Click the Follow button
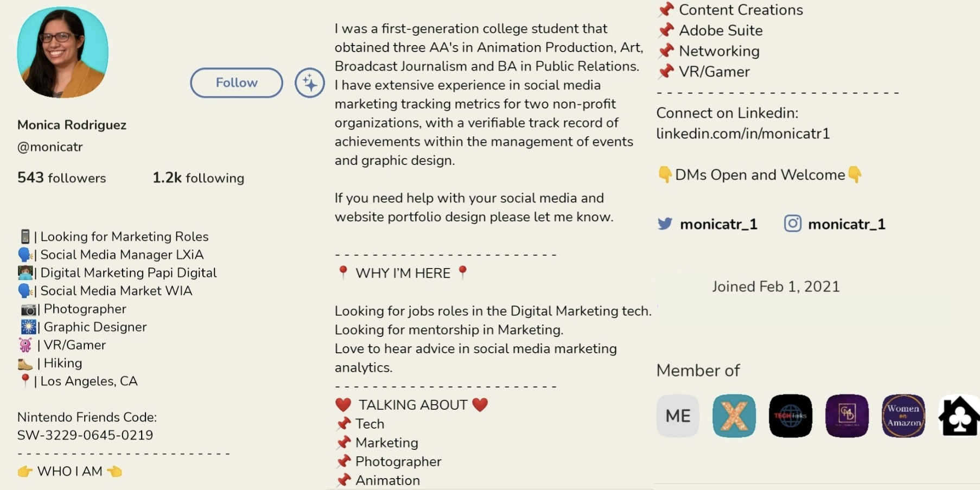The image size is (980, 490). coord(236,82)
